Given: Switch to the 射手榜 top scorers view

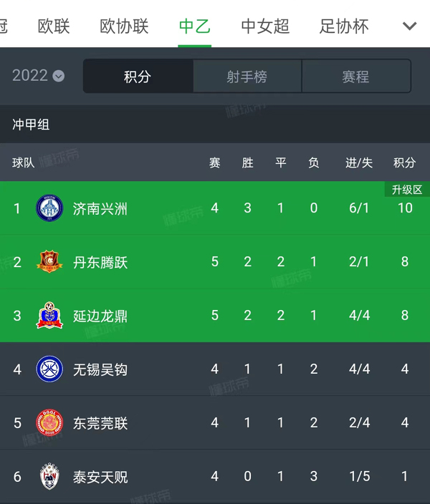Looking at the screenshot, I should 247,77.
